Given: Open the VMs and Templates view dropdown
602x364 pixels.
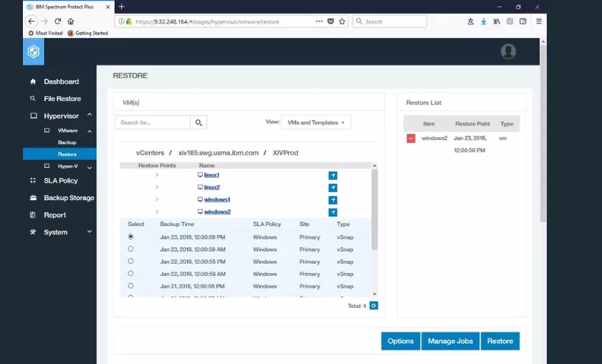Looking at the screenshot, I should coord(316,123).
